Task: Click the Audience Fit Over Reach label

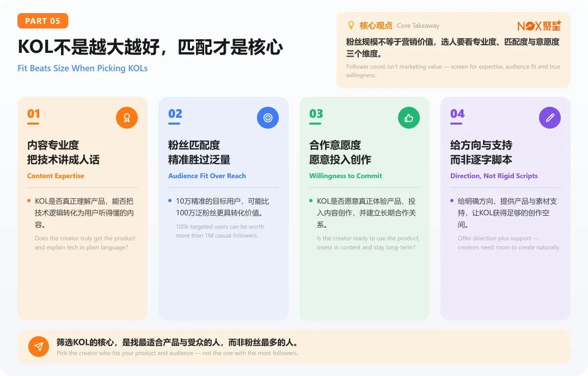Action: 207,175
